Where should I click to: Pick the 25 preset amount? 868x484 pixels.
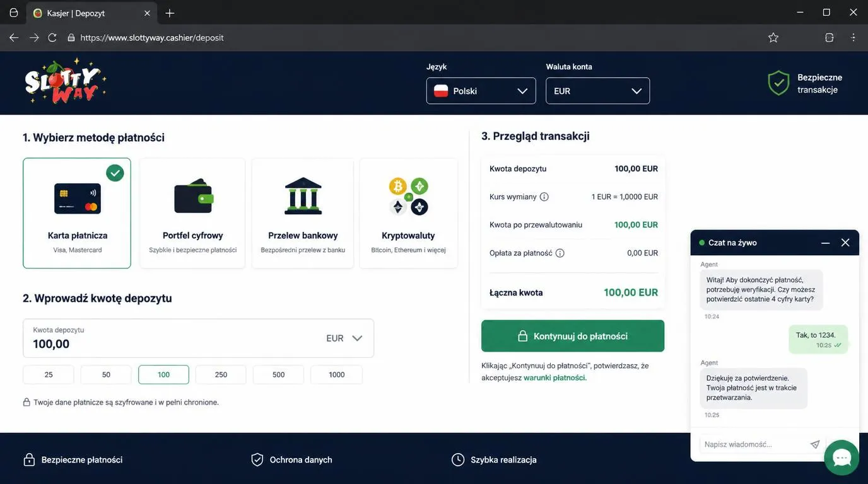click(49, 374)
